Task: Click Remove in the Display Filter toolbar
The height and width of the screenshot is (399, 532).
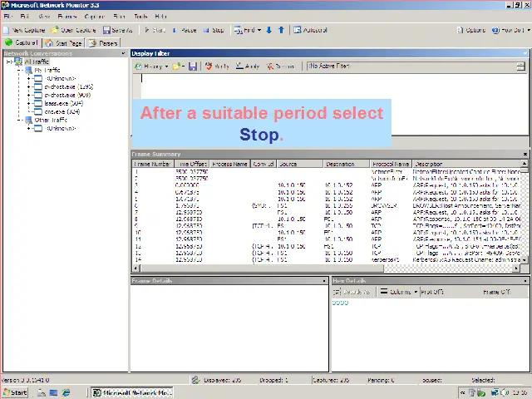Action: point(281,66)
